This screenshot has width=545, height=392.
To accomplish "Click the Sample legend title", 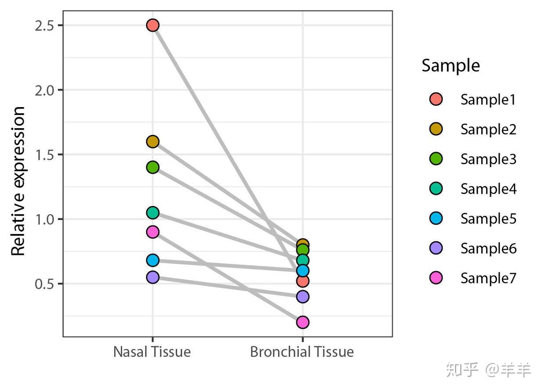I will click(451, 66).
